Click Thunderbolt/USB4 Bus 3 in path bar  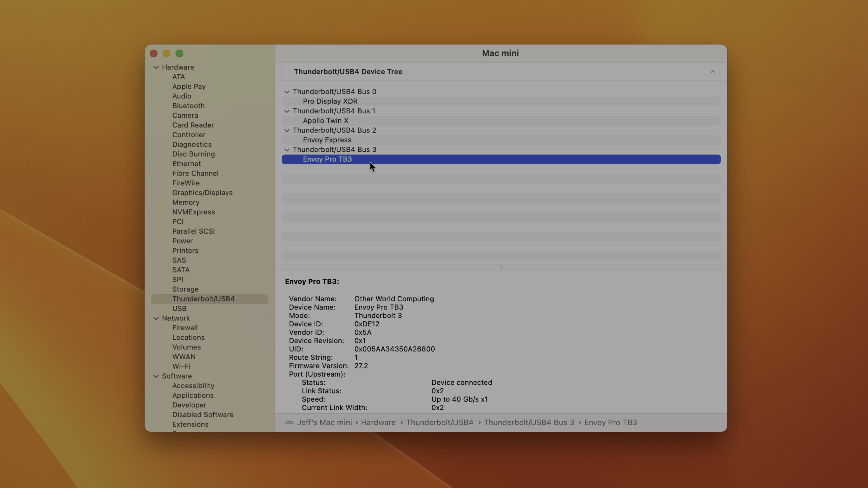[529, 422]
